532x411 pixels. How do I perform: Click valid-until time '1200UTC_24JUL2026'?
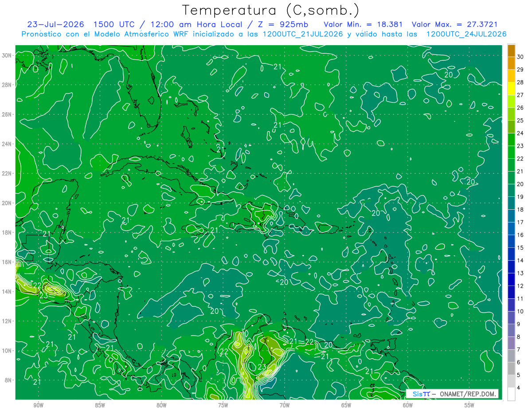click(466, 34)
